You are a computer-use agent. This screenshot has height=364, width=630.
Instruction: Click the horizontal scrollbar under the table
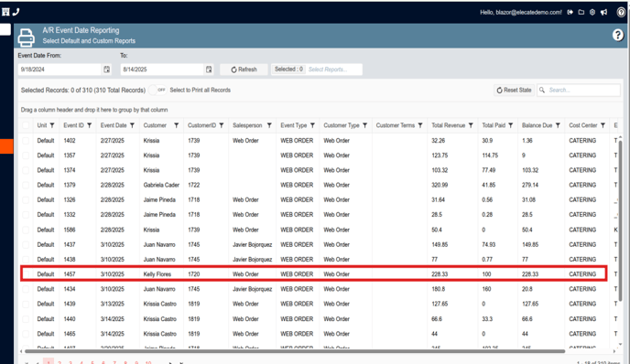[295, 351]
